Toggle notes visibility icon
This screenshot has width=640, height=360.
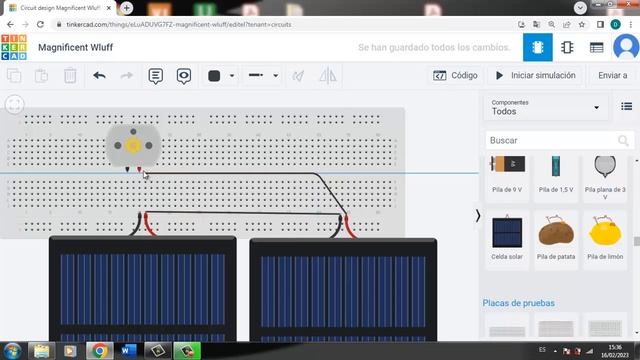pos(184,76)
